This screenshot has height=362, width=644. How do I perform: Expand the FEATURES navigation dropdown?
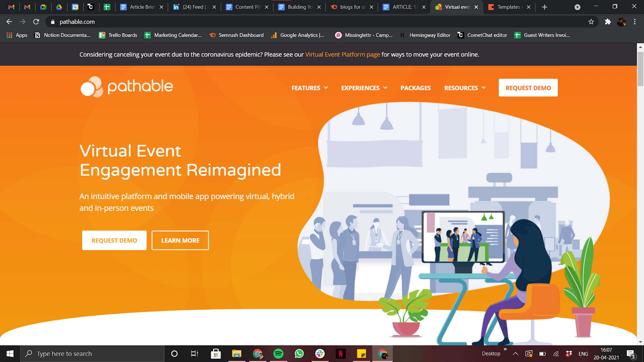click(x=310, y=88)
